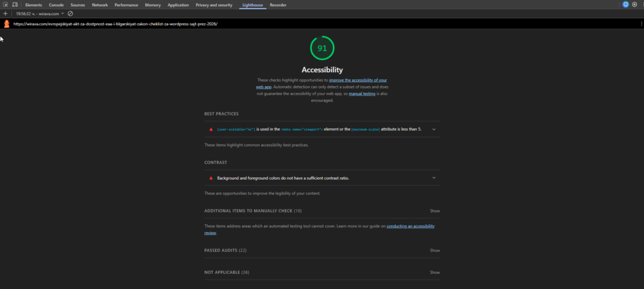Open the Lighthouse report tools three-dot menu
Image resolution: width=644 pixels, height=289 pixels.
coord(641,24)
